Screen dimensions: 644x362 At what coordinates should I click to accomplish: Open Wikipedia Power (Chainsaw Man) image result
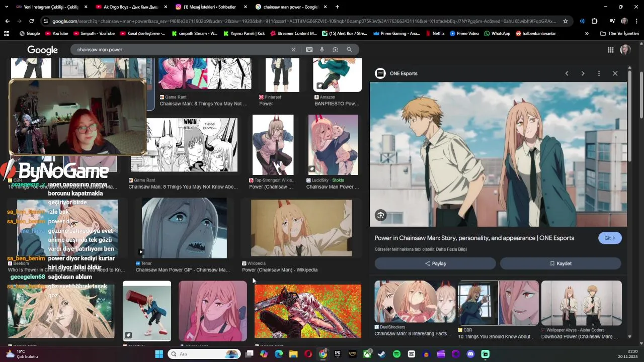301,228
